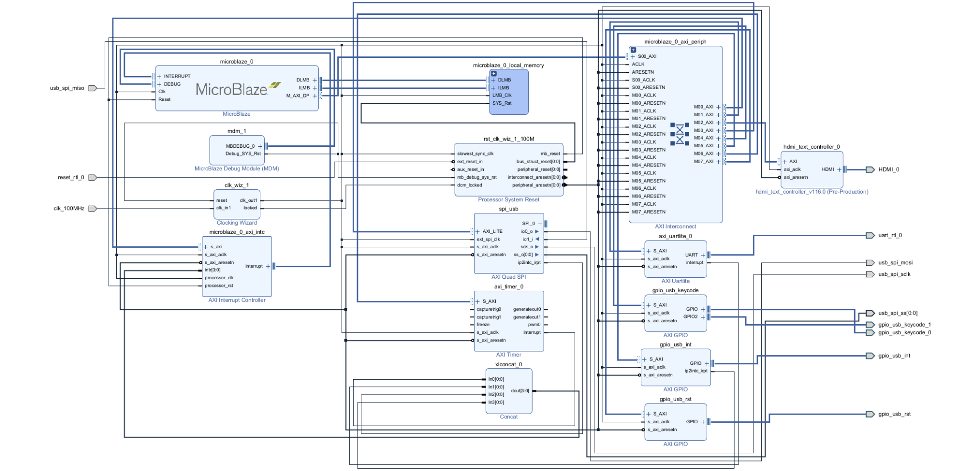Click the peripheral_aresetn[0:0] output pin
980x471 pixels.
(536, 185)
